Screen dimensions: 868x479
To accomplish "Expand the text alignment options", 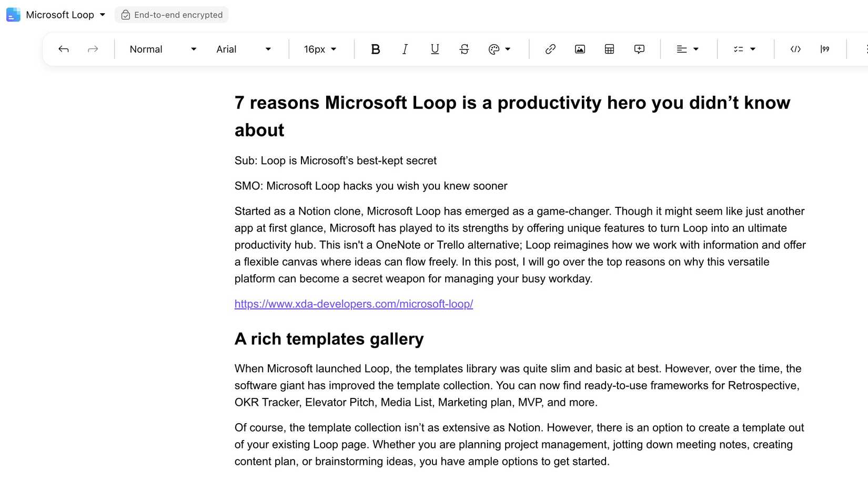I will 687,49.
